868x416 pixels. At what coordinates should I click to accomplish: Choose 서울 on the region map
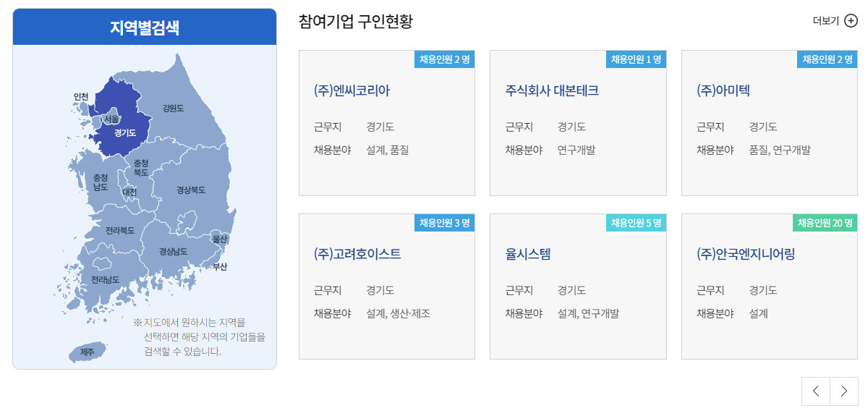click(x=111, y=119)
